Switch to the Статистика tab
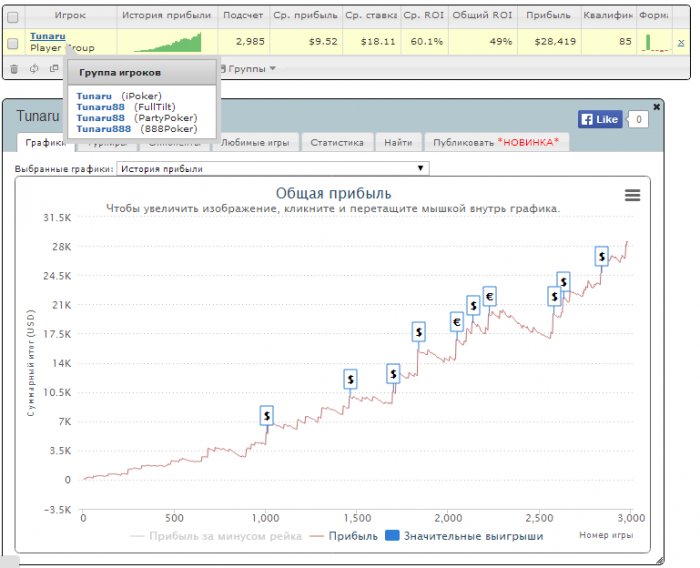 336,143
